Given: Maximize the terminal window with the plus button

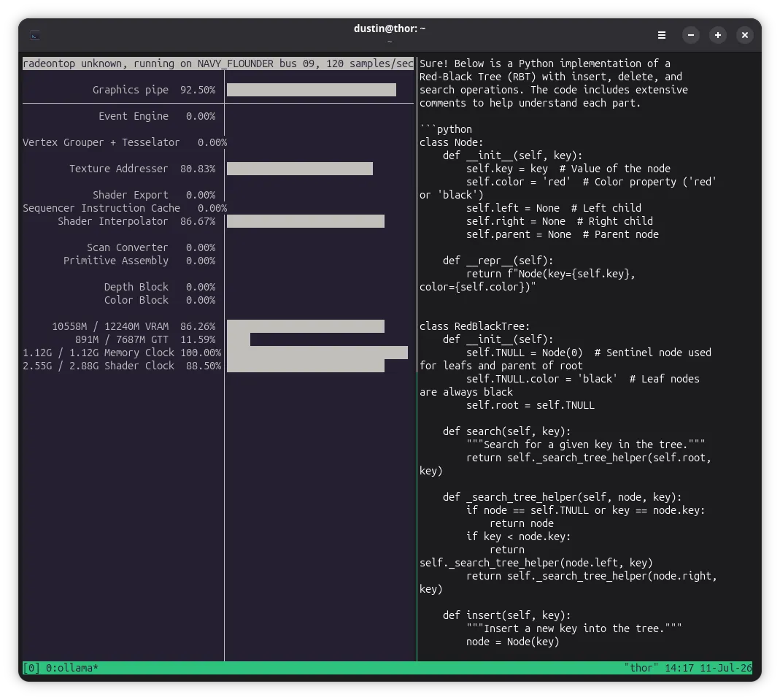Looking at the screenshot, I should tap(717, 35).
